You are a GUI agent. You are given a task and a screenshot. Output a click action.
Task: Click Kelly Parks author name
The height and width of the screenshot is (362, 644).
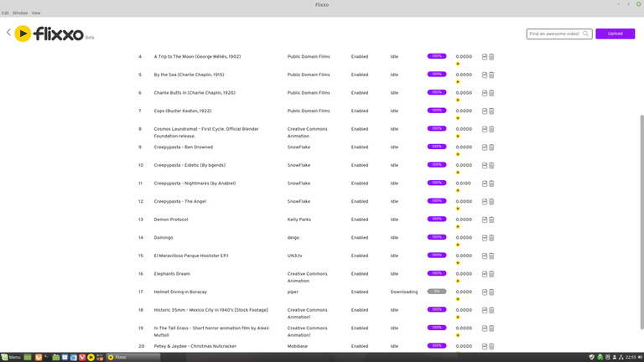click(x=299, y=220)
